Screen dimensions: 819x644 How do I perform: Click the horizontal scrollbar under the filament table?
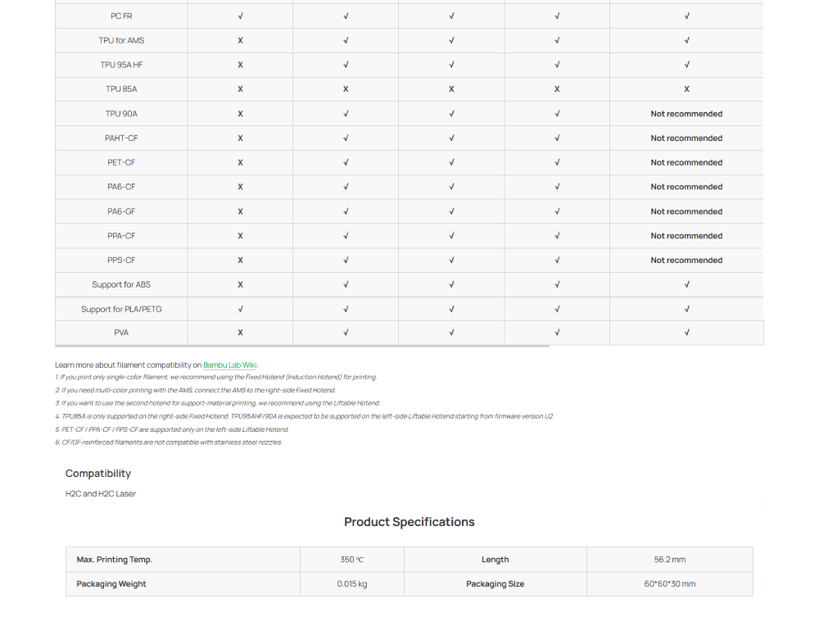click(302, 346)
